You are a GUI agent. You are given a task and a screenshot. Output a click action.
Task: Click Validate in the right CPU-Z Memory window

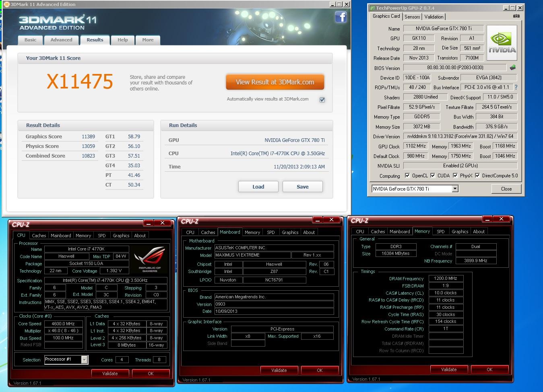pyautogui.click(x=449, y=369)
